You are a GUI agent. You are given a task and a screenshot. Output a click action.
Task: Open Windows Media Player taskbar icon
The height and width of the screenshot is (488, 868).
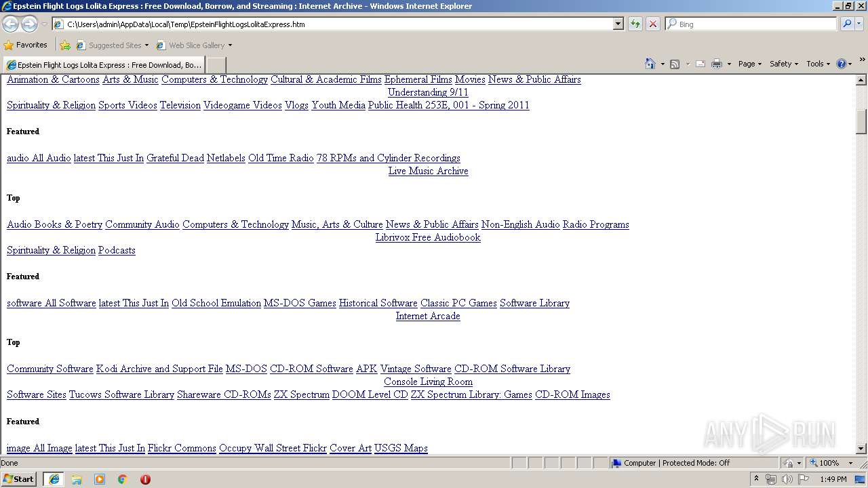click(x=100, y=479)
